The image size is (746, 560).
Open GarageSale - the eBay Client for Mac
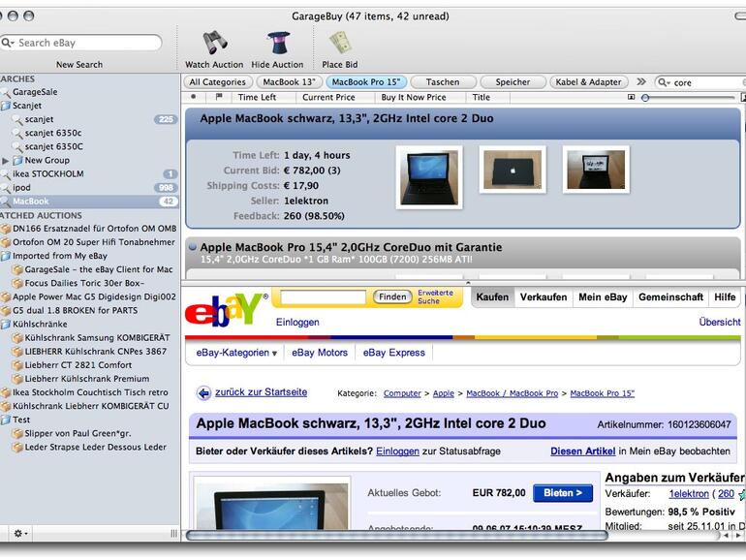point(99,269)
